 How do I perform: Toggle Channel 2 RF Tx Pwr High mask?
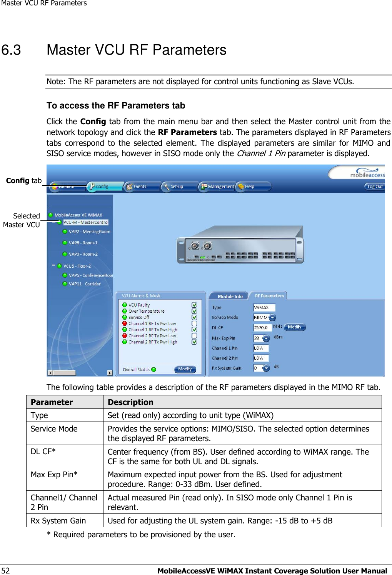pos(194,342)
